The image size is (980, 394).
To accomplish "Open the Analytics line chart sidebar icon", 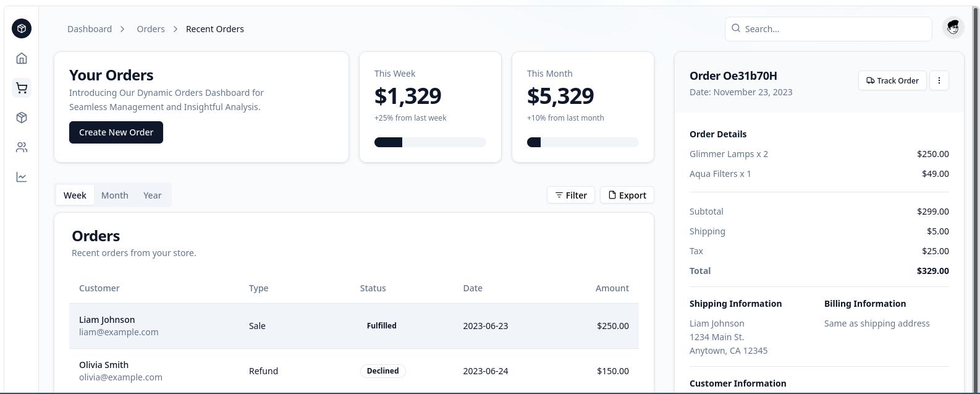I will pos(22,177).
